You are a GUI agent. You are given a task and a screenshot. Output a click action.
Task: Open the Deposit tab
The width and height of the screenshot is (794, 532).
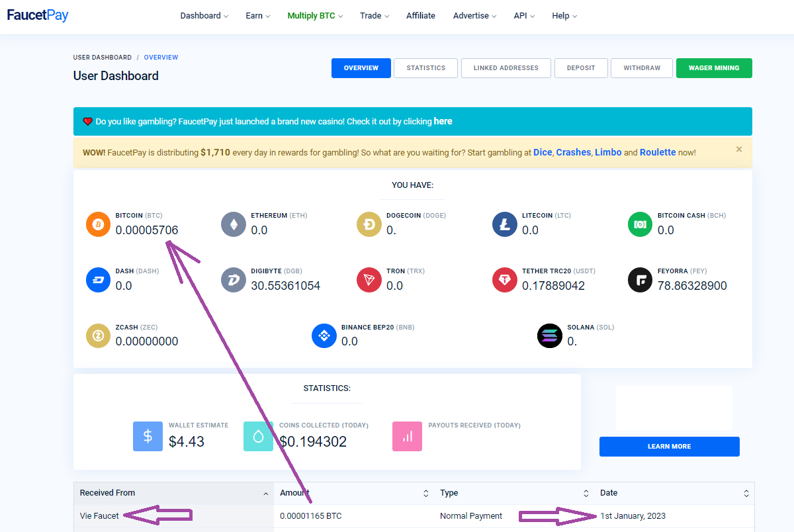coord(581,68)
